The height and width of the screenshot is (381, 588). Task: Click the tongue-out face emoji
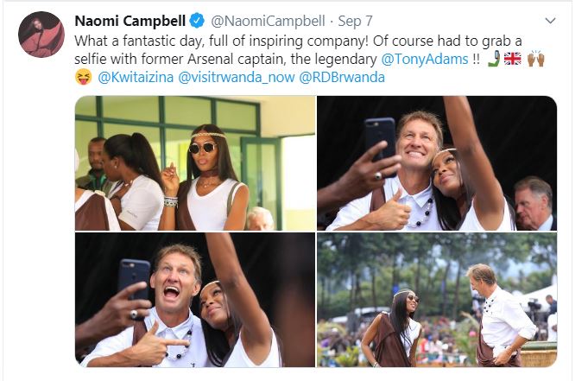(83, 78)
